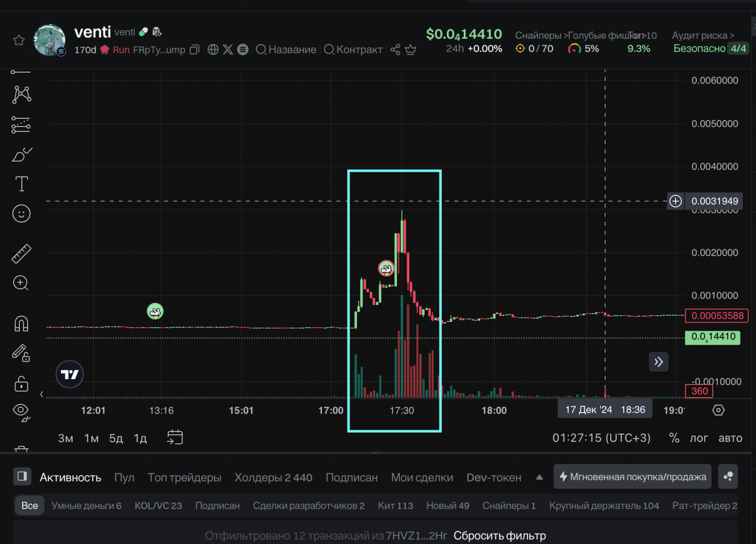The height and width of the screenshot is (544, 756).
Task: Click the bubble icon beside instant trade
Action: [728, 477]
